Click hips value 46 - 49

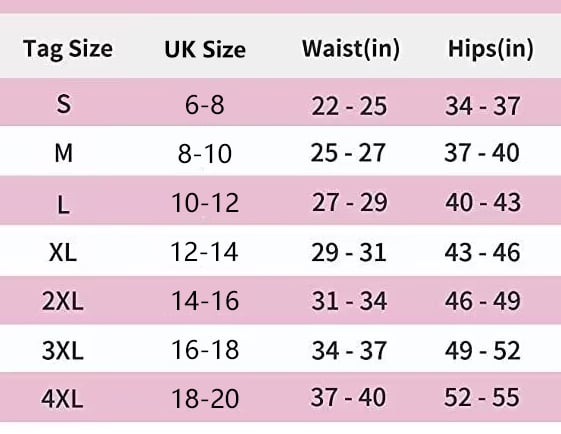coord(483,301)
